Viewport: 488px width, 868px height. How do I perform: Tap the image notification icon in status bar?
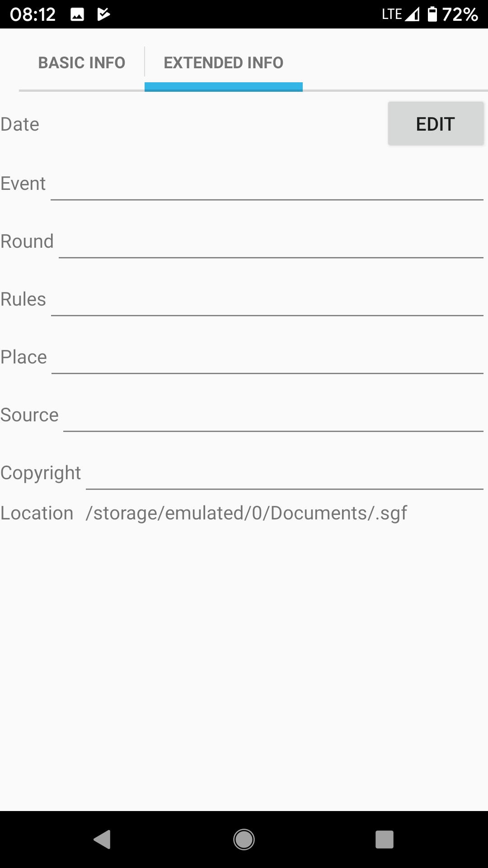click(77, 15)
